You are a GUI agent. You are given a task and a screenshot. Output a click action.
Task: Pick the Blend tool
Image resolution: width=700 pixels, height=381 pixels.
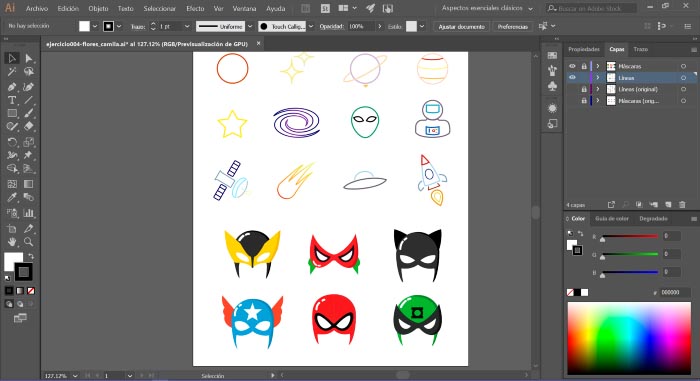pos(29,197)
